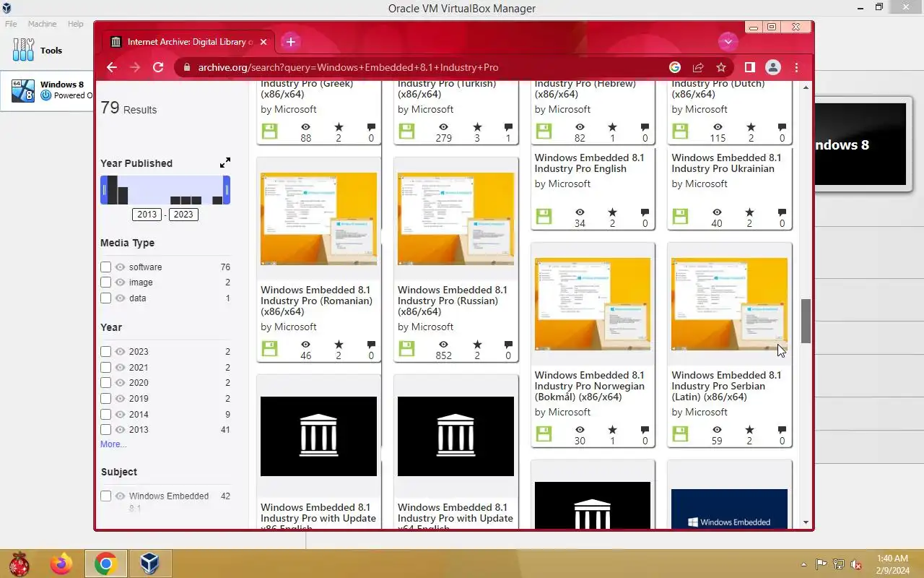This screenshot has height=578, width=924.
Task: Open VirtualBox File menu
Action: click(x=11, y=24)
